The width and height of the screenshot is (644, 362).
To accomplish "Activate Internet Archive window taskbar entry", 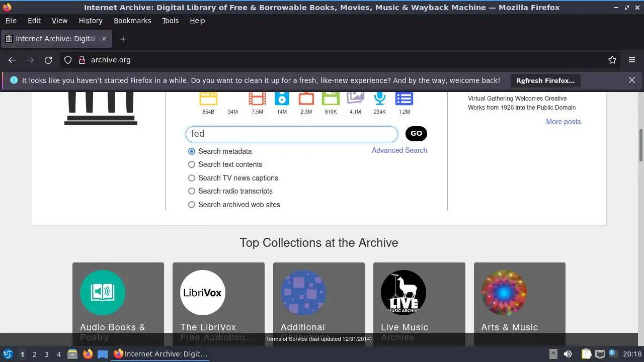I will click(160, 354).
